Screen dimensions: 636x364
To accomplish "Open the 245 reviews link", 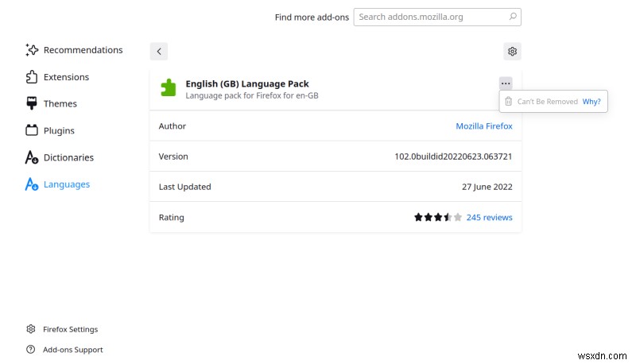I will tap(489, 217).
